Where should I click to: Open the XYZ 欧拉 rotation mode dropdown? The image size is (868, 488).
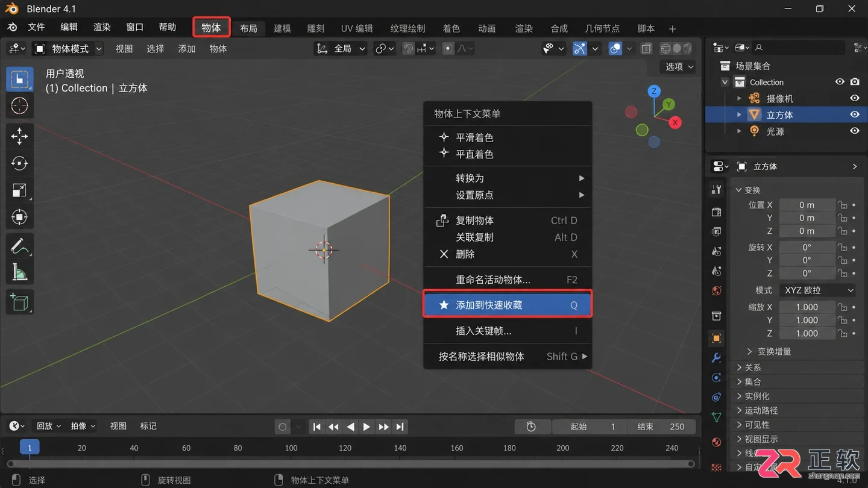817,290
